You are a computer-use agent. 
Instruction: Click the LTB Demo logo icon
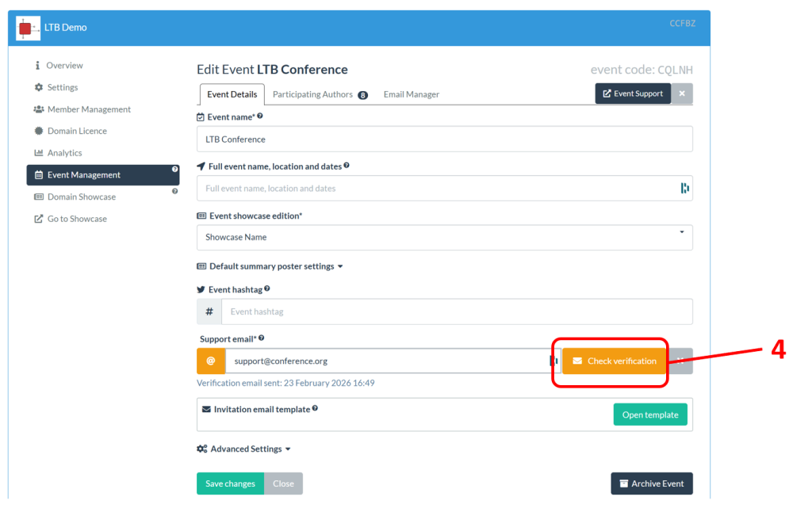click(x=28, y=28)
